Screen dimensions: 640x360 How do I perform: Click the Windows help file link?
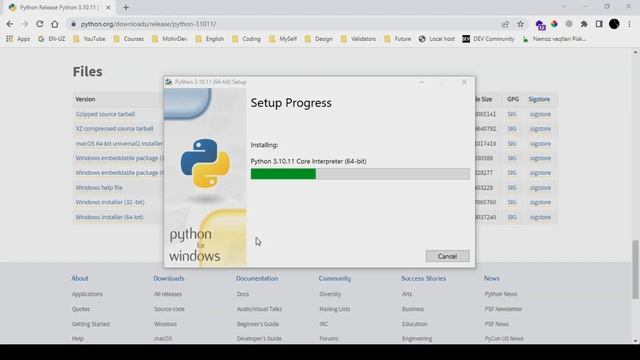click(99, 188)
